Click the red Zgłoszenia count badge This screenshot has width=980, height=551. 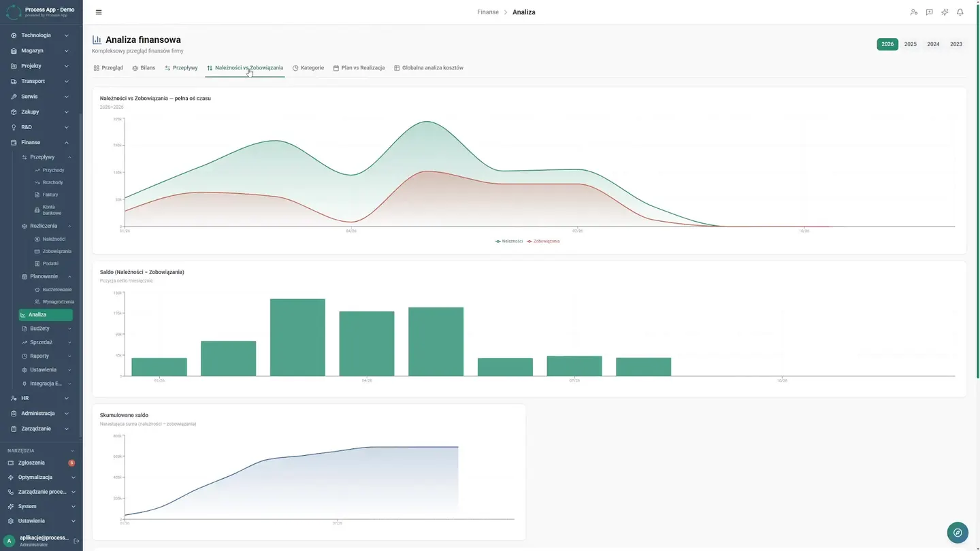[71, 463]
